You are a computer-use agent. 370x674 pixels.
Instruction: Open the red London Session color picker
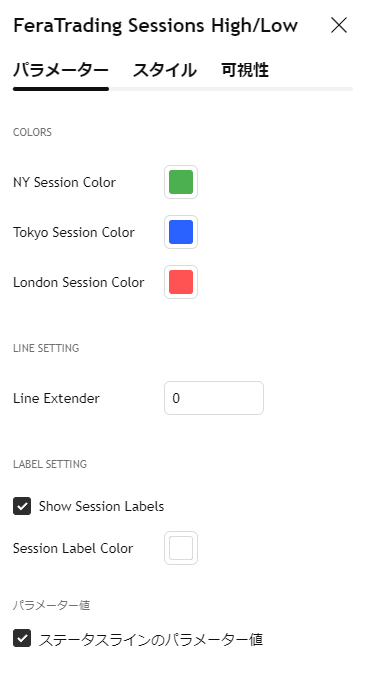pos(181,282)
